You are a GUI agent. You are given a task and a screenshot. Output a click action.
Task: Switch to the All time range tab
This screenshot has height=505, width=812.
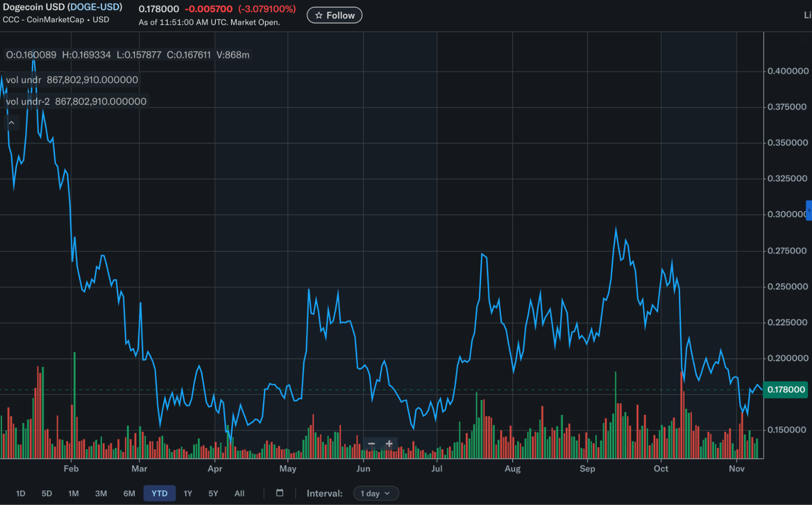pos(239,493)
